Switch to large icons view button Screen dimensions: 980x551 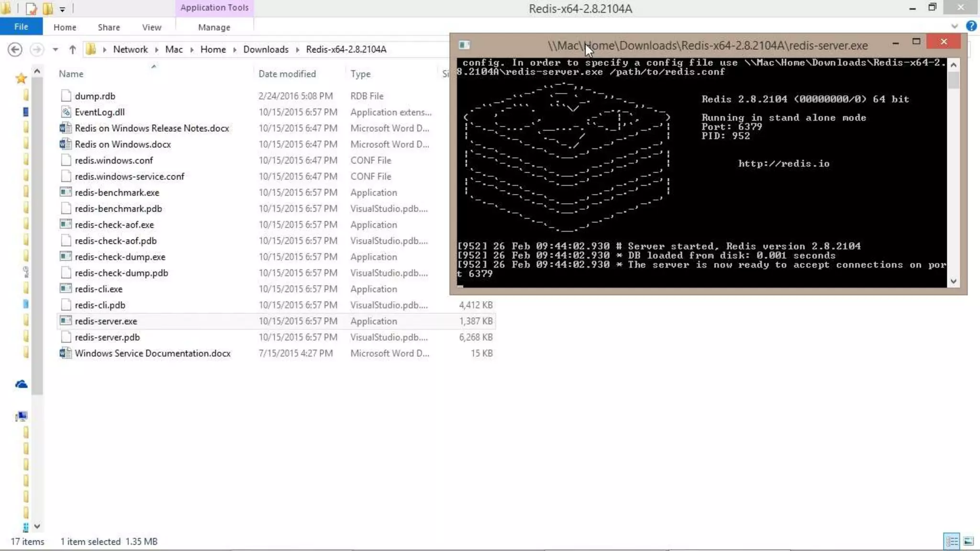[x=969, y=541]
